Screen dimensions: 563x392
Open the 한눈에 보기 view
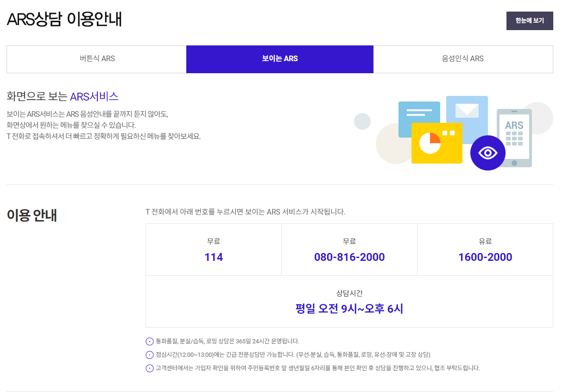[x=530, y=20]
